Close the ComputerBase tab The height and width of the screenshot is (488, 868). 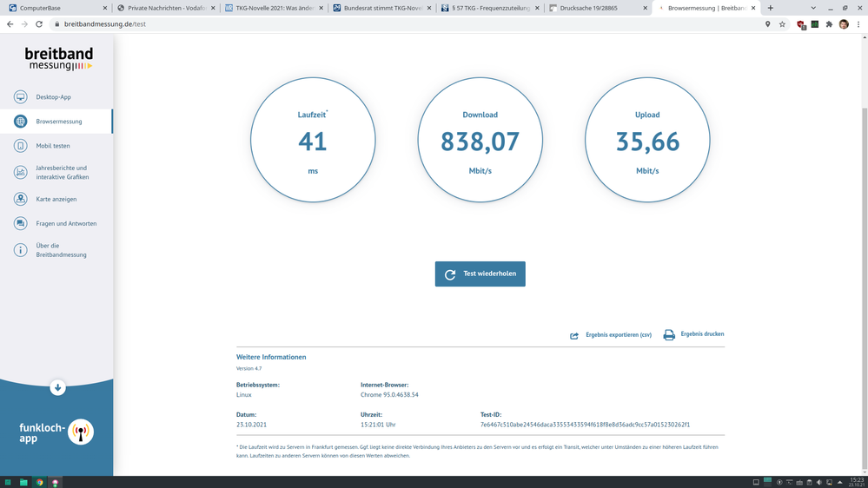pos(104,9)
